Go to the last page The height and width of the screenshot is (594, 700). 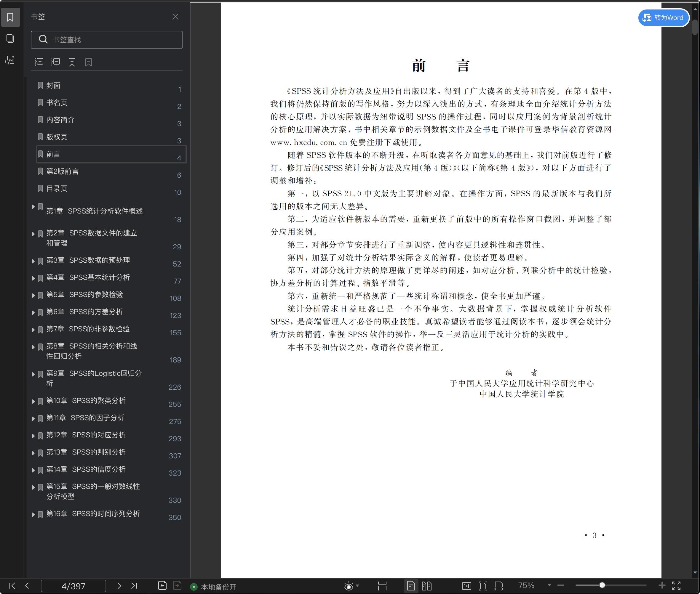coord(134,586)
